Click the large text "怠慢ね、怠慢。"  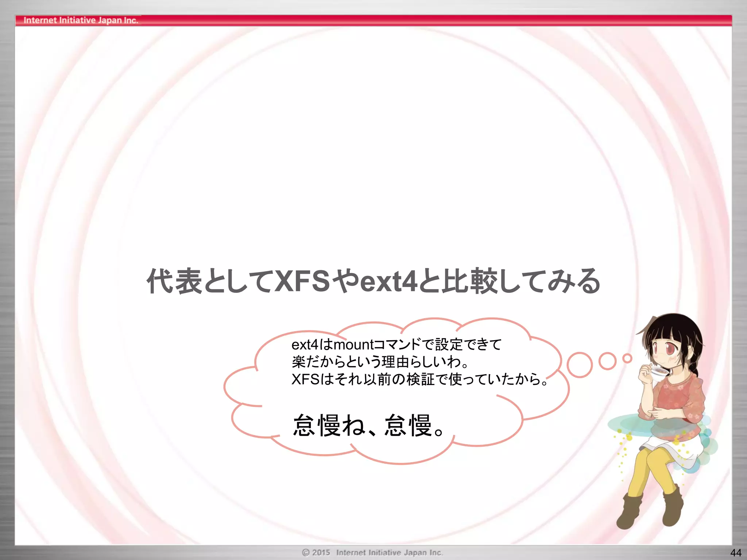[369, 425]
